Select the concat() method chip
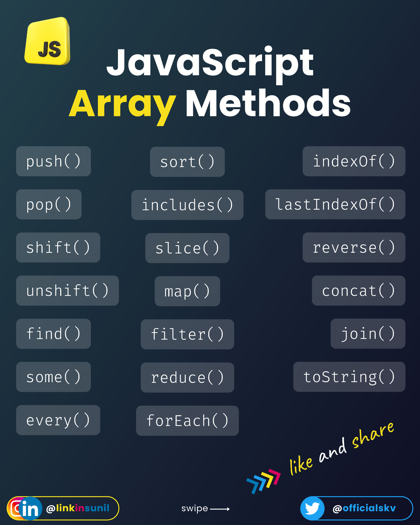 [359, 290]
